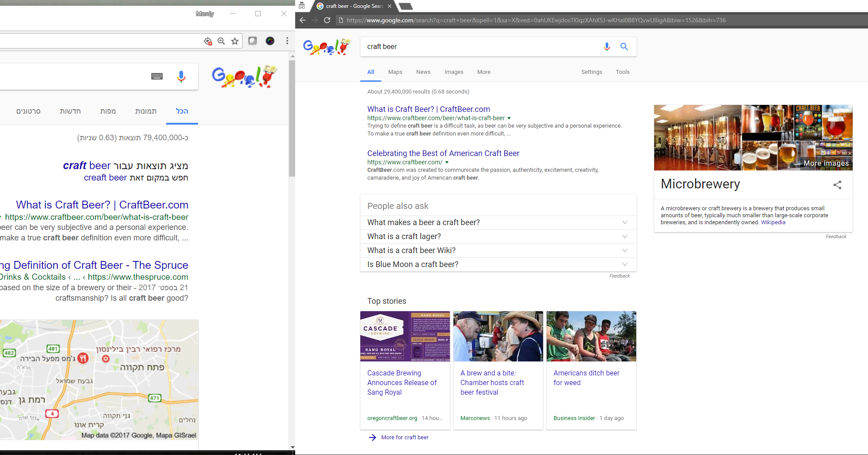Start voice search in the right search box
Screen dimensions: 868x455
[607, 47]
